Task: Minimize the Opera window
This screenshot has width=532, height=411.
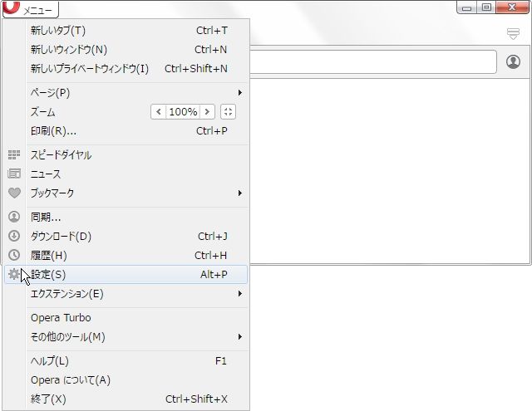Action: [x=467, y=7]
